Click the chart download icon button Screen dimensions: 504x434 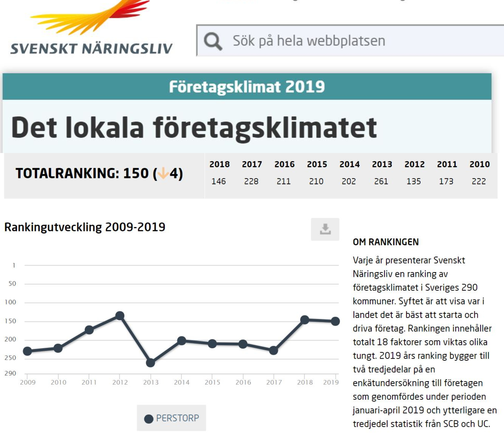(x=325, y=229)
